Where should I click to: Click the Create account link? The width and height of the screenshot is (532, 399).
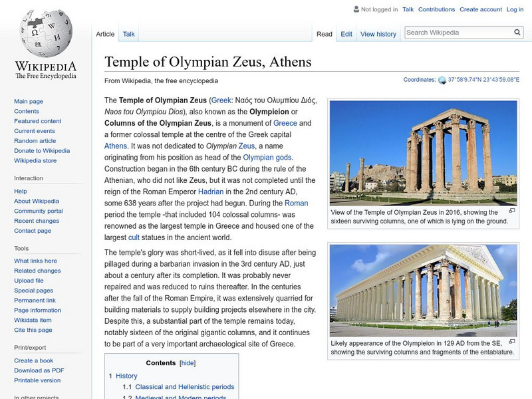click(x=481, y=9)
